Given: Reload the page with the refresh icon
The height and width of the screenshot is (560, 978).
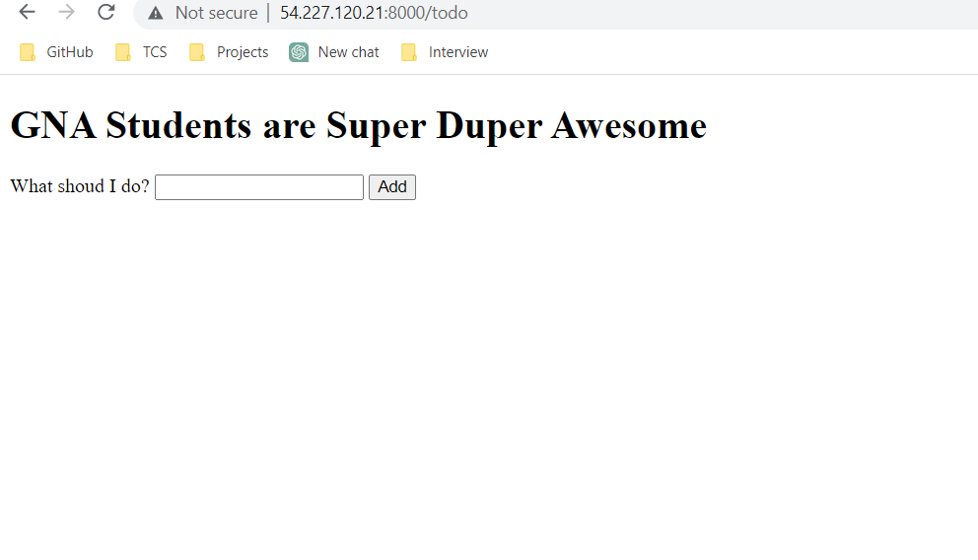Looking at the screenshot, I should pyautogui.click(x=106, y=12).
